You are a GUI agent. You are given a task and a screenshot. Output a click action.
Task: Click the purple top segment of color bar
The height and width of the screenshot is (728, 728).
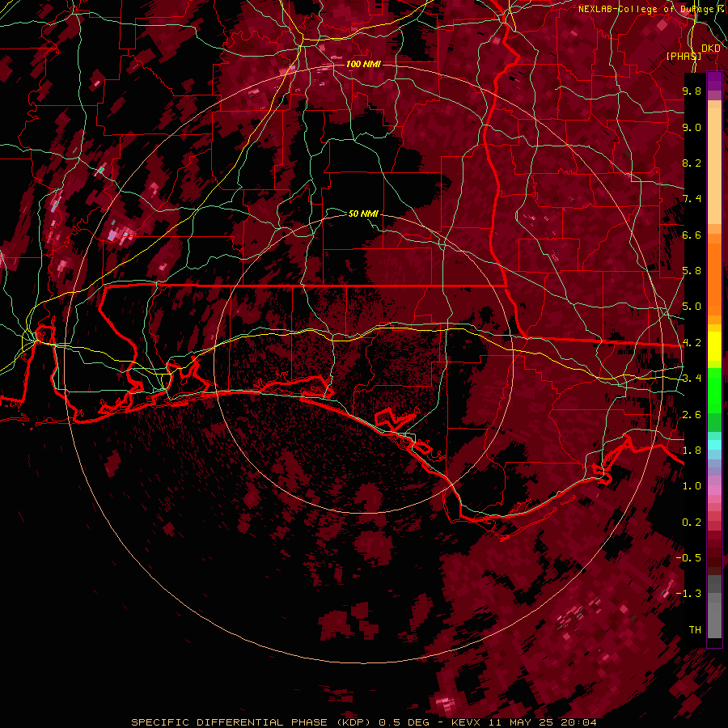[x=714, y=82]
